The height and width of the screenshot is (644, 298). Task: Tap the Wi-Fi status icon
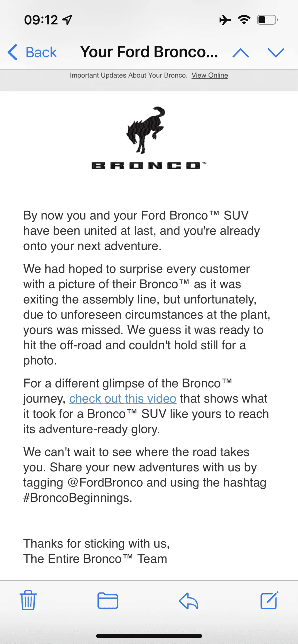(x=244, y=20)
